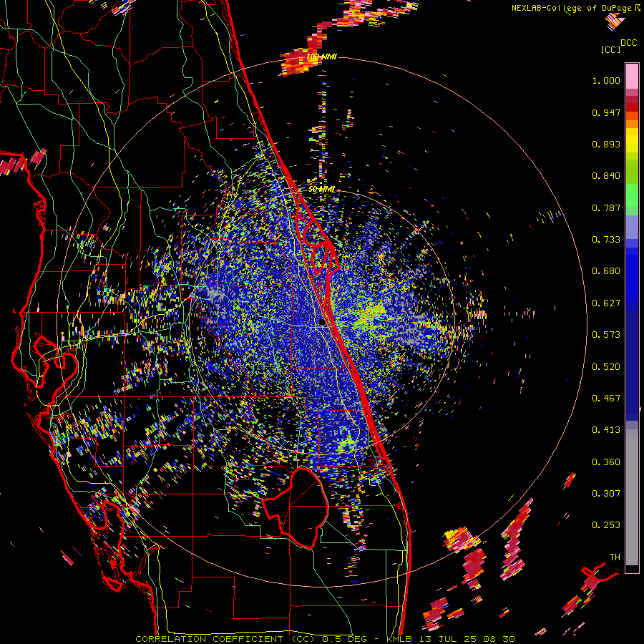The height and width of the screenshot is (644, 644).
Task: Select the 0.627 legend value
Action: (x=606, y=303)
